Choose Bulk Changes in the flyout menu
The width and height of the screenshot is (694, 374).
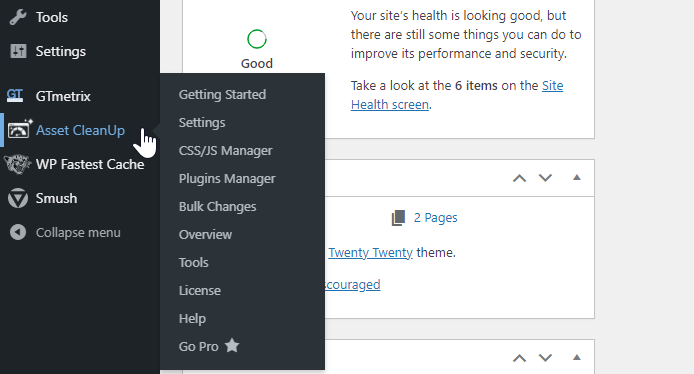click(x=217, y=206)
